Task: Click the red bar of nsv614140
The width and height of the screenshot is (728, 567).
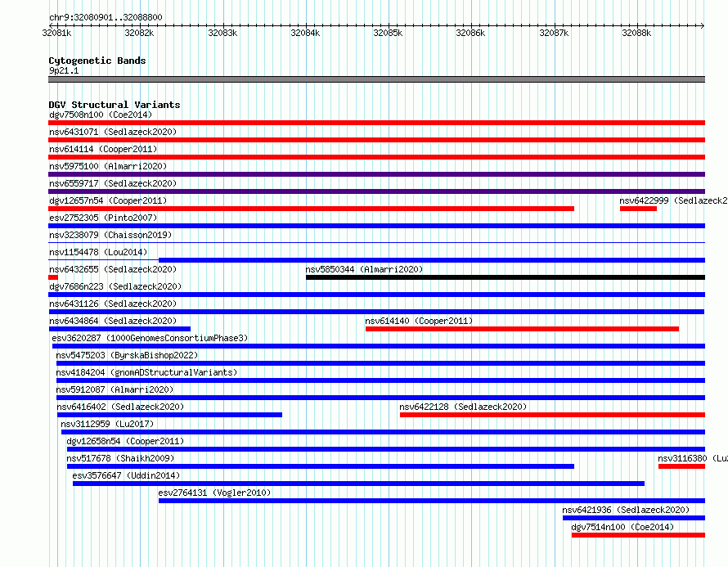Action: 523,329
